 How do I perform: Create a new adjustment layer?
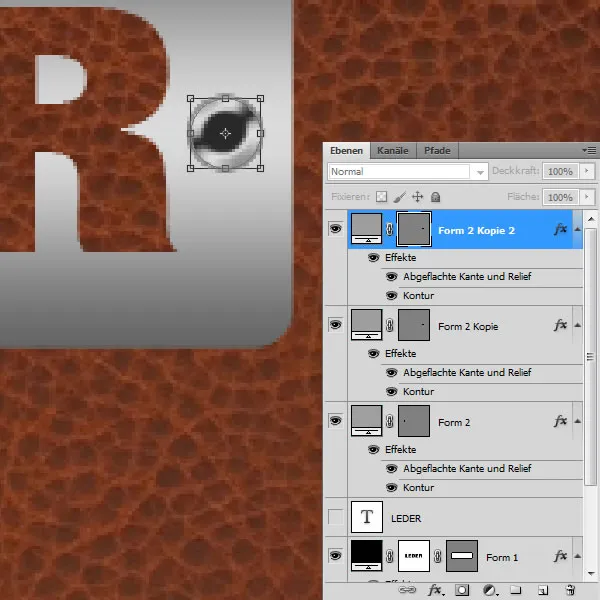pyautogui.click(x=490, y=591)
